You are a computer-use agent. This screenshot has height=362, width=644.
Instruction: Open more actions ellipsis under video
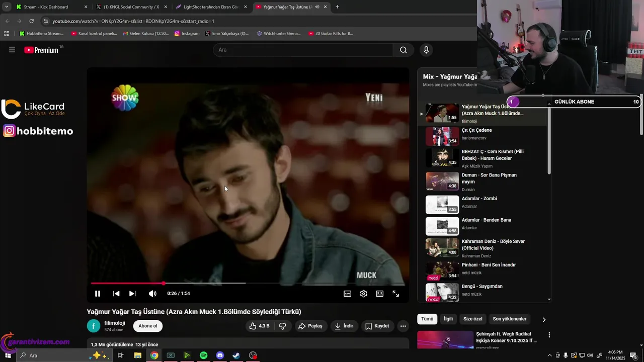coord(403,326)
